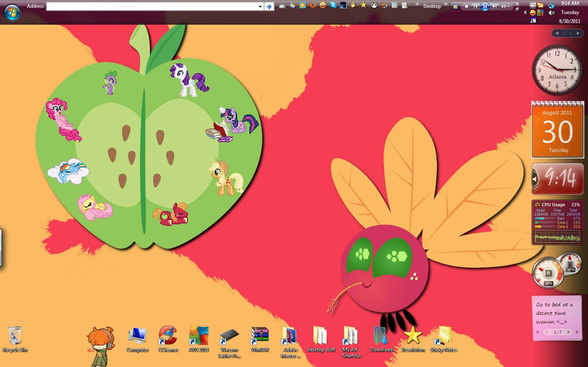
Task: Open the smiley face quick launch icon
Action: (323, 5)
